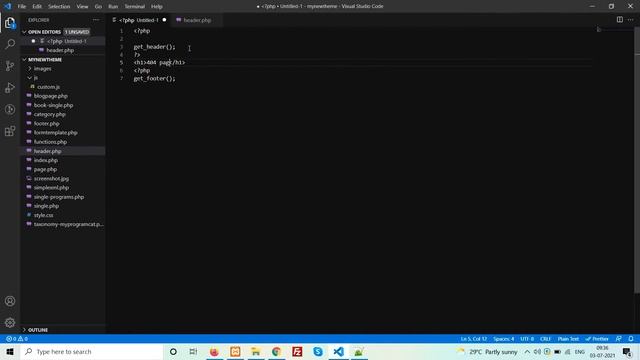The image size is (640, 360).
Task: Open the Terminal menu
Action: 135,7
